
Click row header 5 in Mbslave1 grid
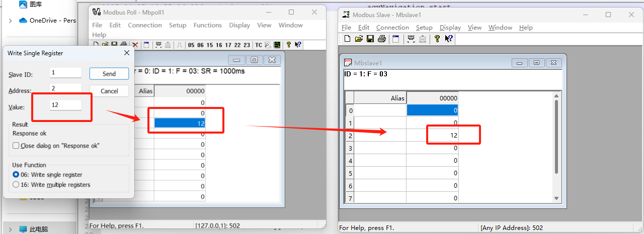(x=350, y=173)
